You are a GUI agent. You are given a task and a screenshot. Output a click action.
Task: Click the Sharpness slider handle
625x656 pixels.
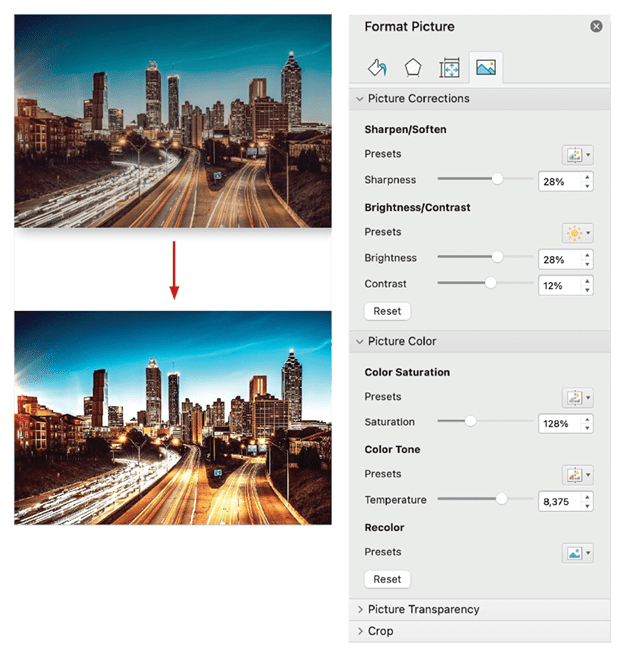tap(497, 179)
